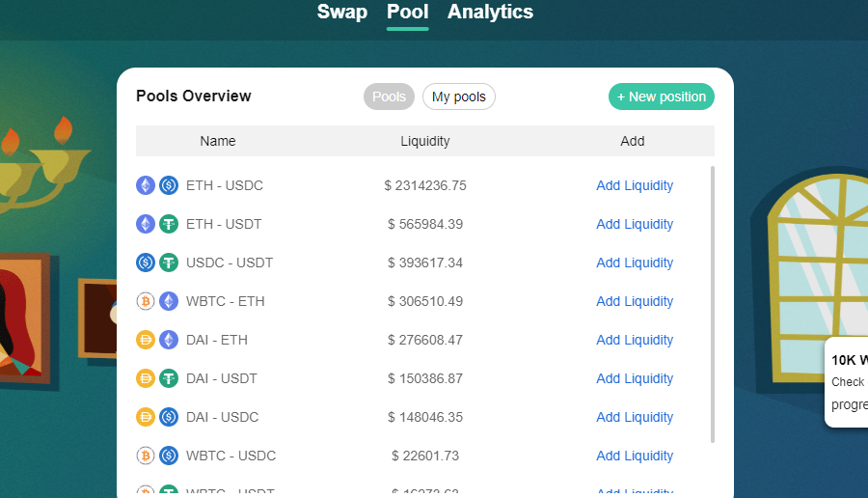Click the USDT icon in DAI - USDT row
Image resolution: width=868 pixels, height=498 pixels.
pos(169,378)
